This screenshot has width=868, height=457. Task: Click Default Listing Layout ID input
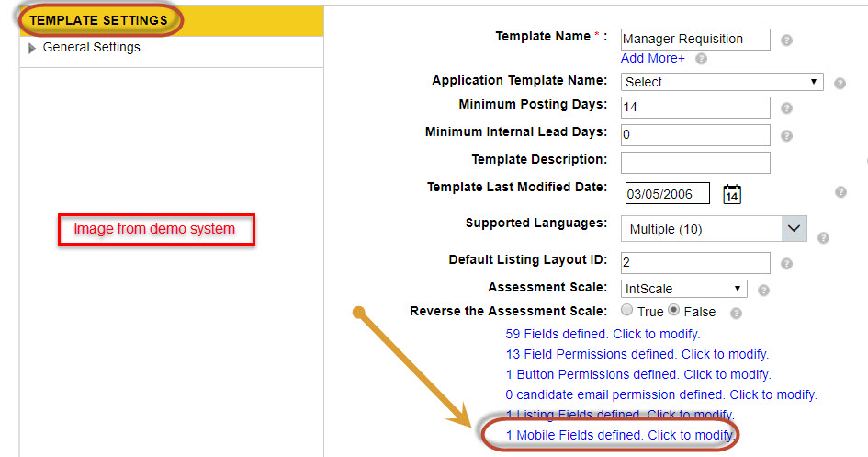click(x=695, y=263)
